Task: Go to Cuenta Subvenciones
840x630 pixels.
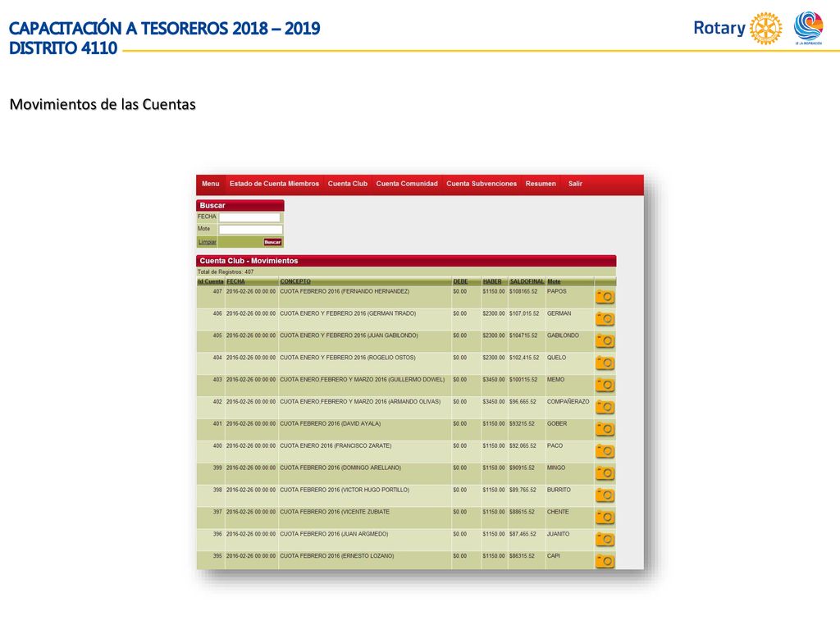Action: point(482,184)
